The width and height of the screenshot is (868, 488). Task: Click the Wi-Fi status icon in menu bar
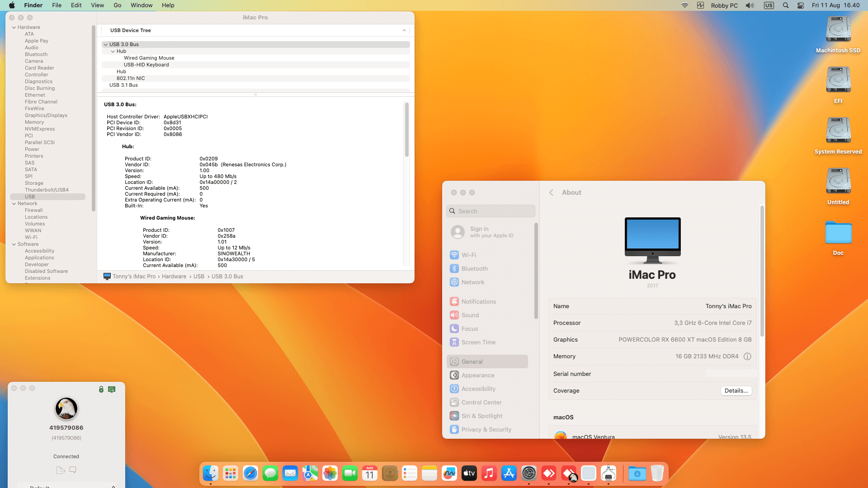click(685, 5)
